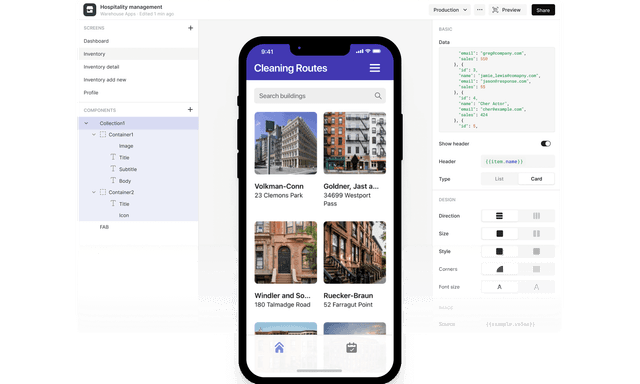Toggle the Show header switch
The width and height of the screenshot is (640, 384).
click(546, 144)
